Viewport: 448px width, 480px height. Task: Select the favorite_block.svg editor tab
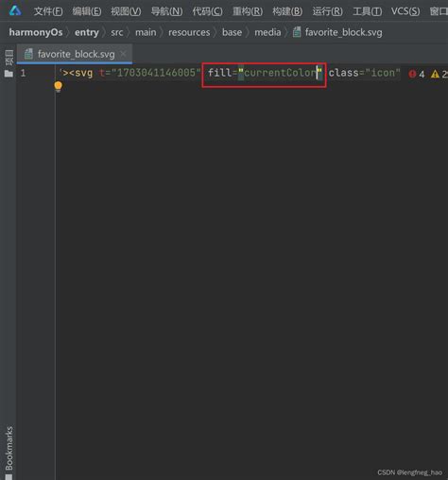pos(76,54)
